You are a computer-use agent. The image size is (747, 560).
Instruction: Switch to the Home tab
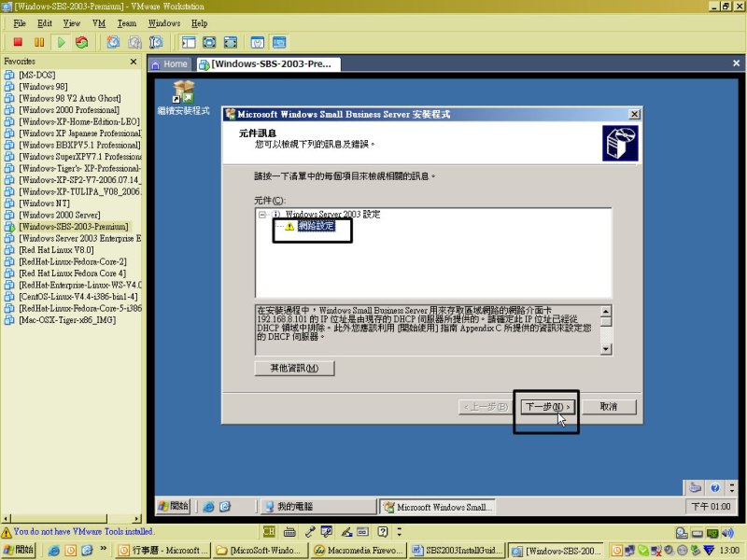click(x=170, y=64)
